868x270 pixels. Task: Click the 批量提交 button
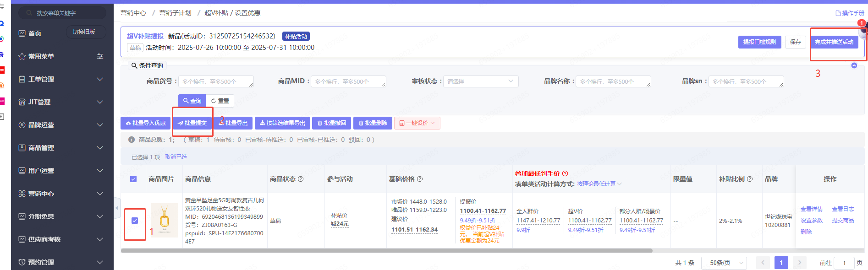click(192, 123)
